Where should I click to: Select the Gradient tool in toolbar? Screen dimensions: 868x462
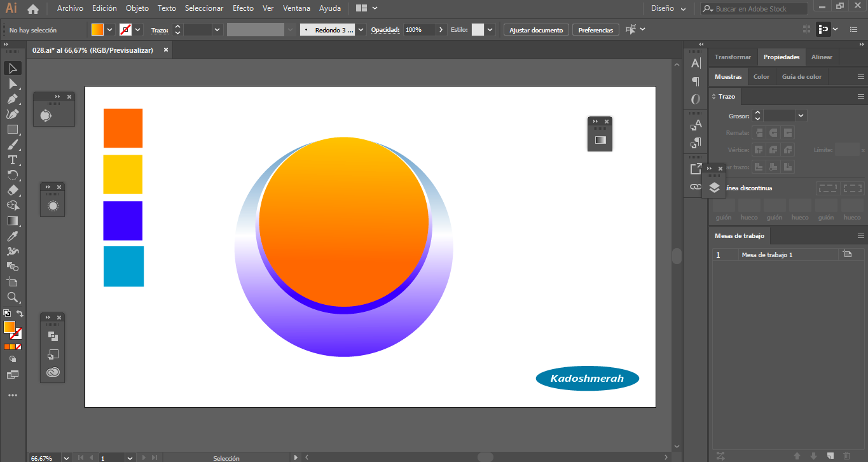coord(13,221)
